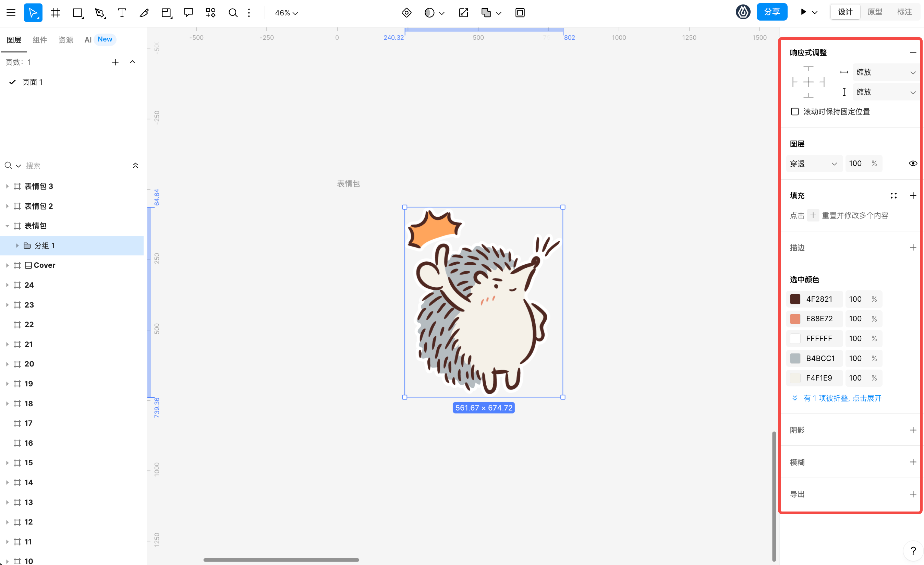This screenshot has width=924, height=565.
Task: Switch to the 组件 components tab
Action: [40, 39]
